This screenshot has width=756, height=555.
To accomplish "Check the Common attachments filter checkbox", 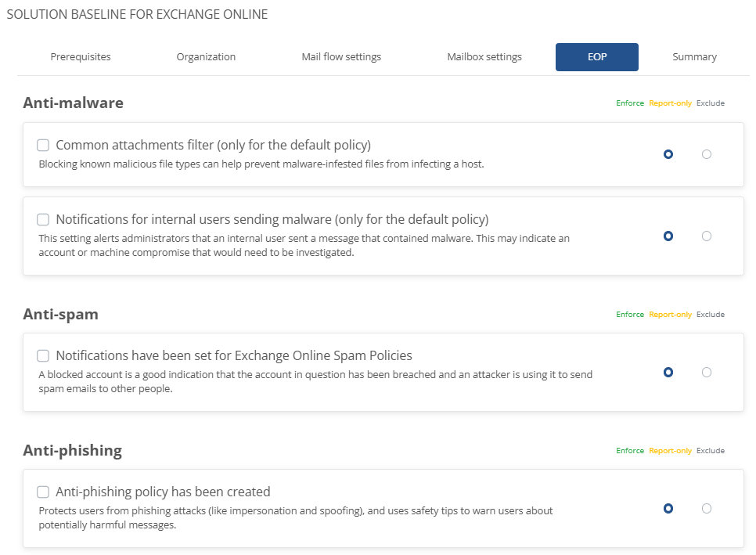I will click(x=43, y=145).
